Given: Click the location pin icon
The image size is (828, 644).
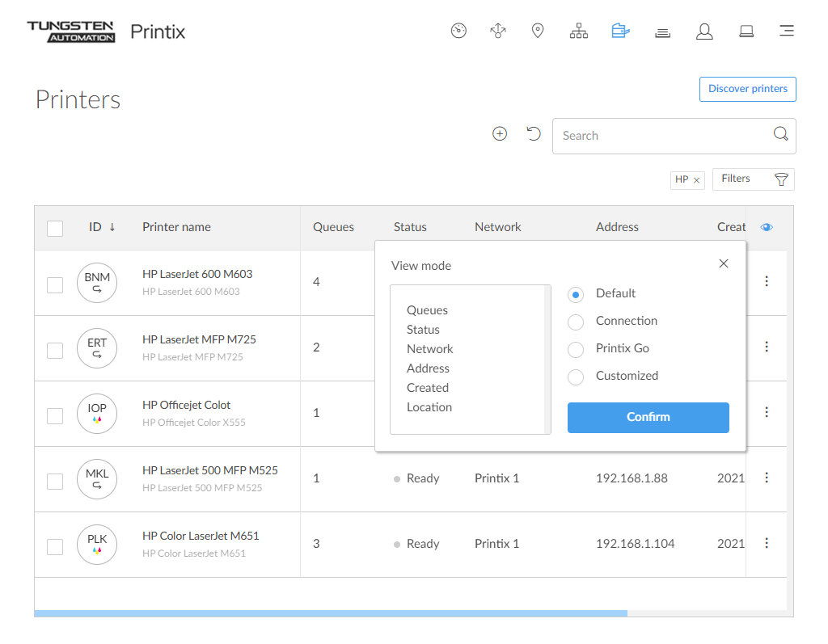Looking at the screenshot, I should [538, 32].
